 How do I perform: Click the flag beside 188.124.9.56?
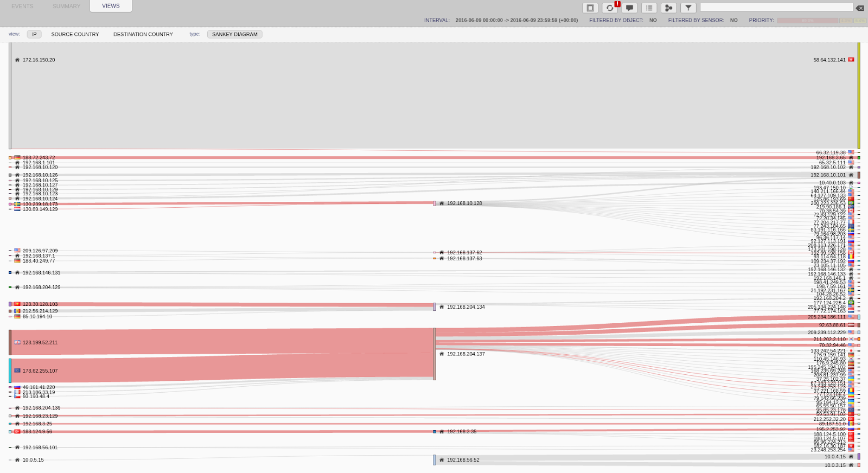click(x=17, y=431)
